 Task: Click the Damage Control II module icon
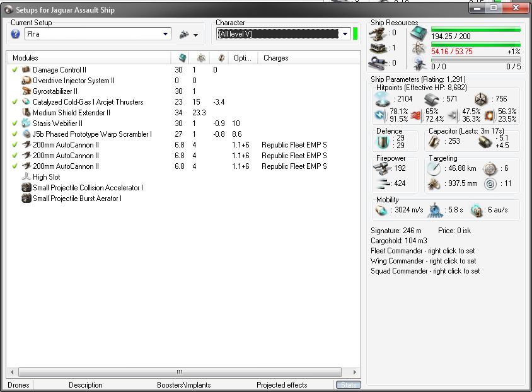(26, 69)
